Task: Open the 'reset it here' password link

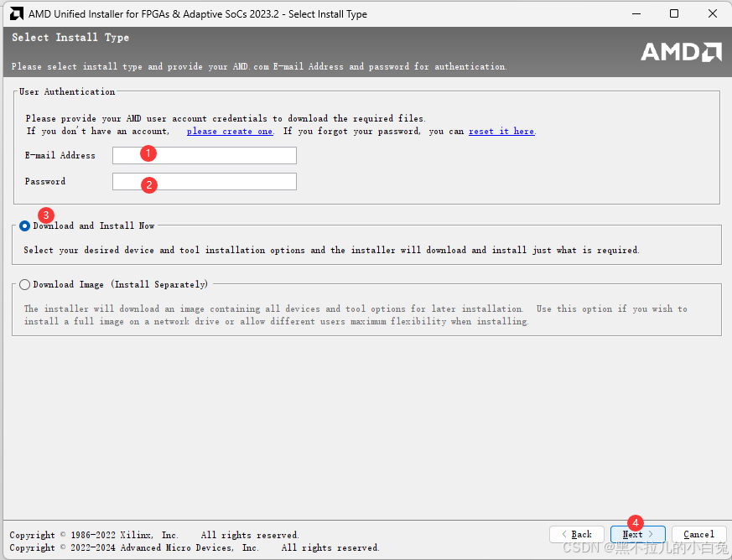Action: point(502,131)
